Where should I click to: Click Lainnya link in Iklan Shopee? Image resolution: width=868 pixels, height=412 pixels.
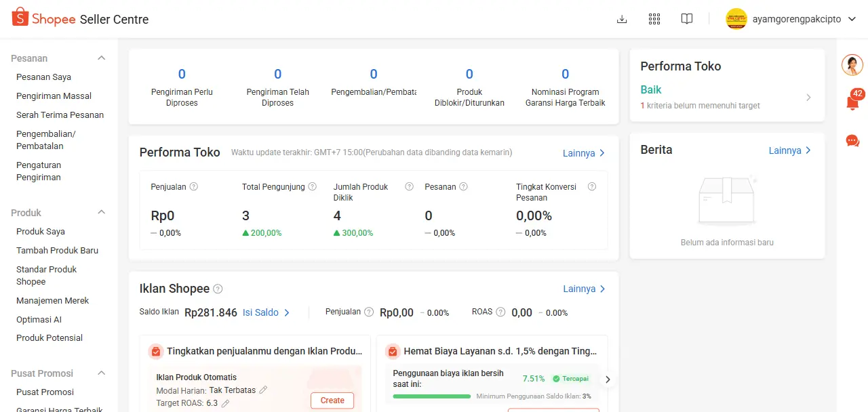584,289
